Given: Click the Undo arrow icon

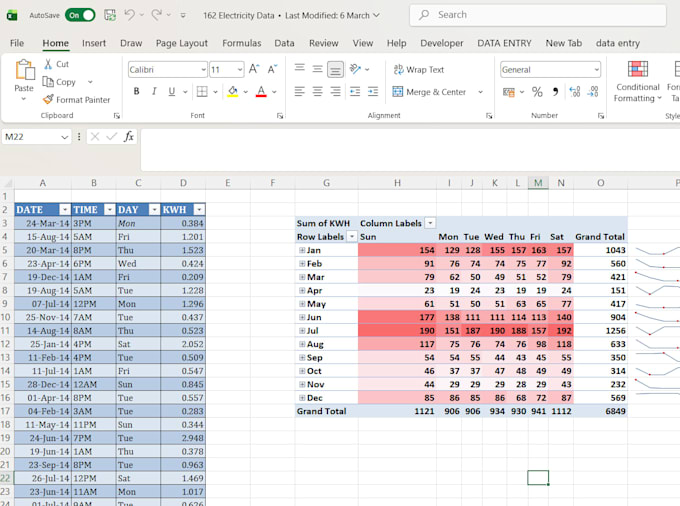Looking at the screenshot, I should 129,15.
